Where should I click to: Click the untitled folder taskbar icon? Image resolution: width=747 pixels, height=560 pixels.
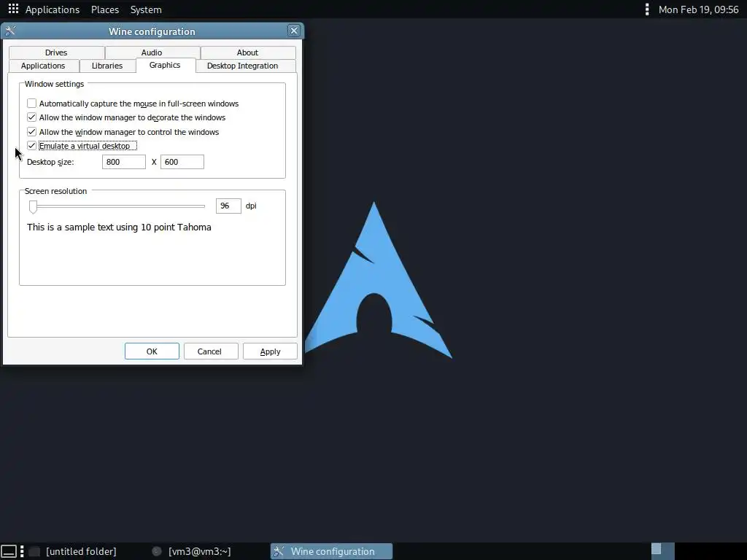click(34, 551)
